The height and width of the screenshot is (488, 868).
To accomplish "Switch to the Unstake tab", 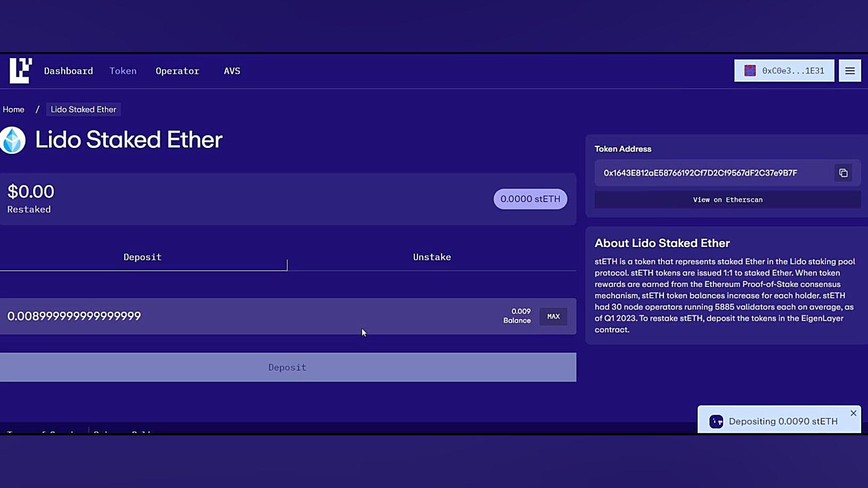I will [432, 257].
